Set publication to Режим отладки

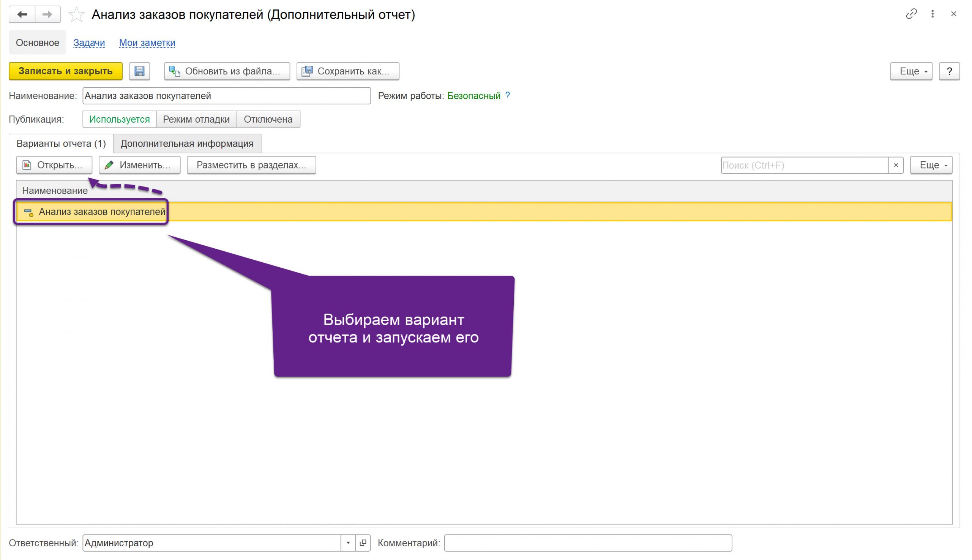[196, 119]
